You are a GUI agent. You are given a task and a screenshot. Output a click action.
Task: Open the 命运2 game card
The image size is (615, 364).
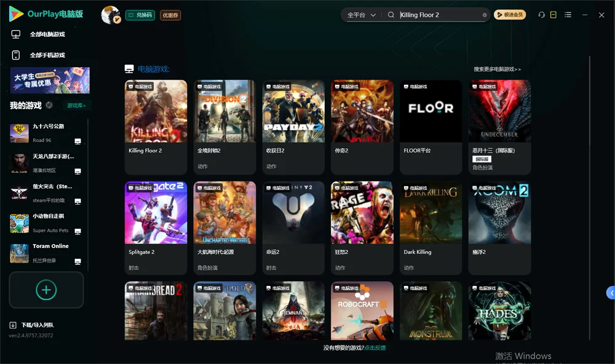point(293,228)
